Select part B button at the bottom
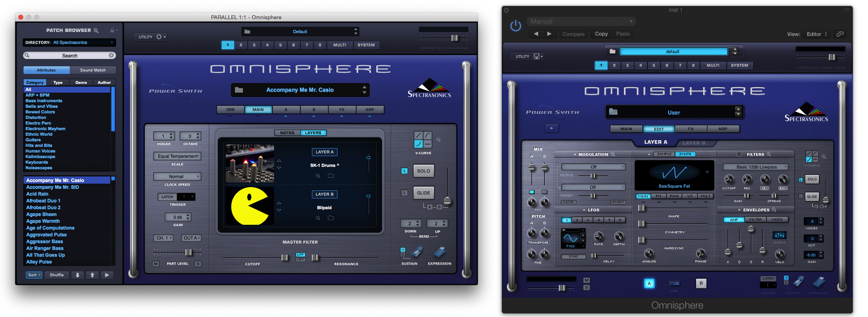This screenshot has width=868, height=317. coord(701,283)
